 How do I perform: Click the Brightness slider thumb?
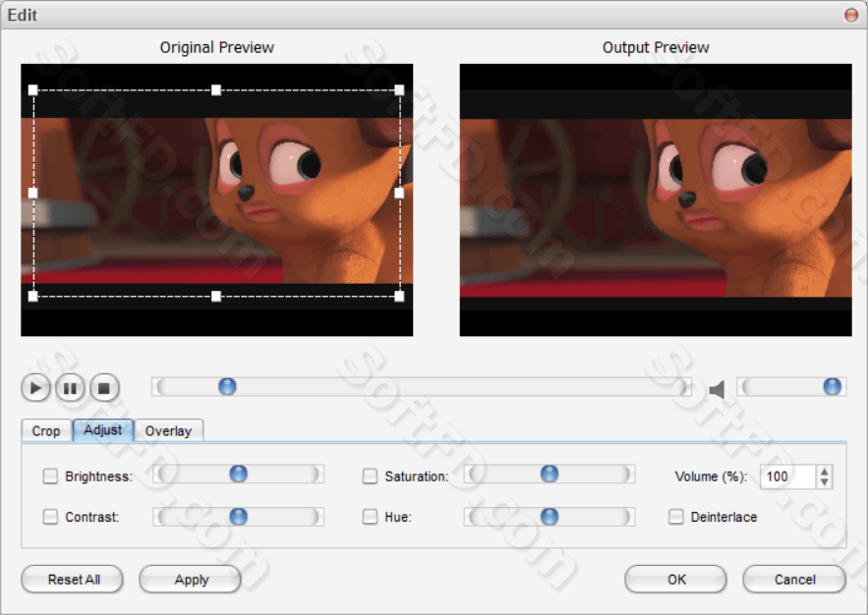click(239, 474)
